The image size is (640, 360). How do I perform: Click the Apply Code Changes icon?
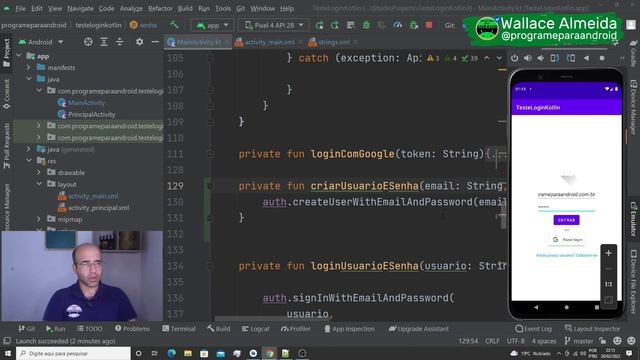[350, 25]
